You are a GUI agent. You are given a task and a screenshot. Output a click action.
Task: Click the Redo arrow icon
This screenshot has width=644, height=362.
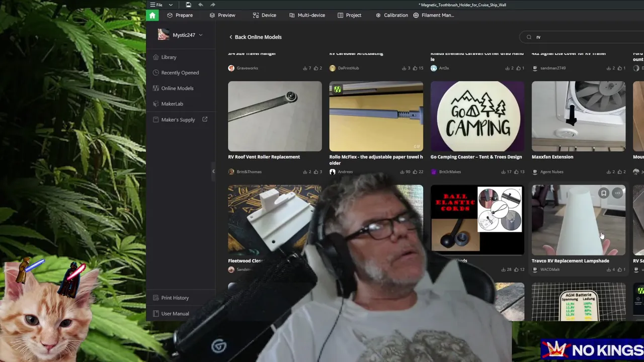coord(213,5)
